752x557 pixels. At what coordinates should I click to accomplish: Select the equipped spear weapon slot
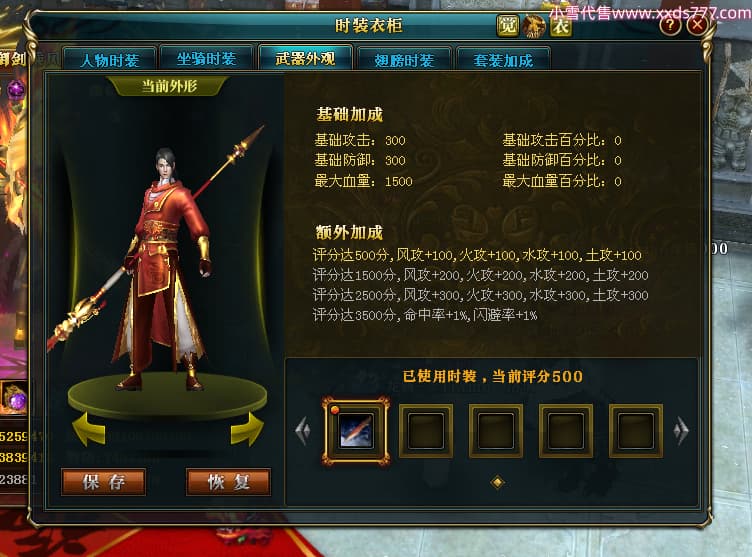[356, 430]
